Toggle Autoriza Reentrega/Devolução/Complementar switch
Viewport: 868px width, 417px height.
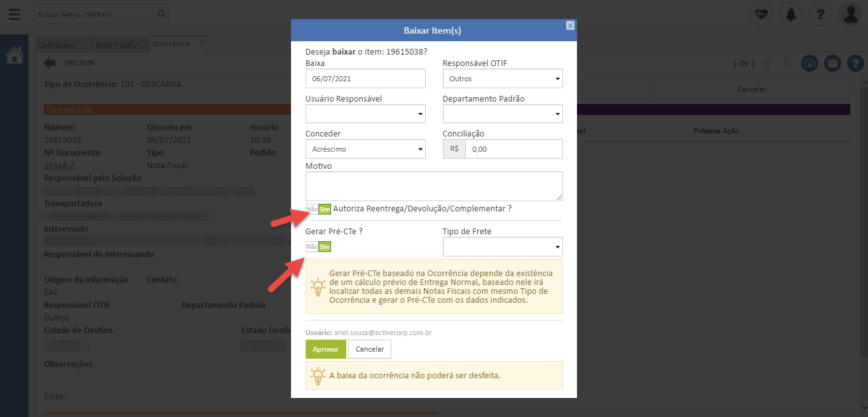pos(318,209)
